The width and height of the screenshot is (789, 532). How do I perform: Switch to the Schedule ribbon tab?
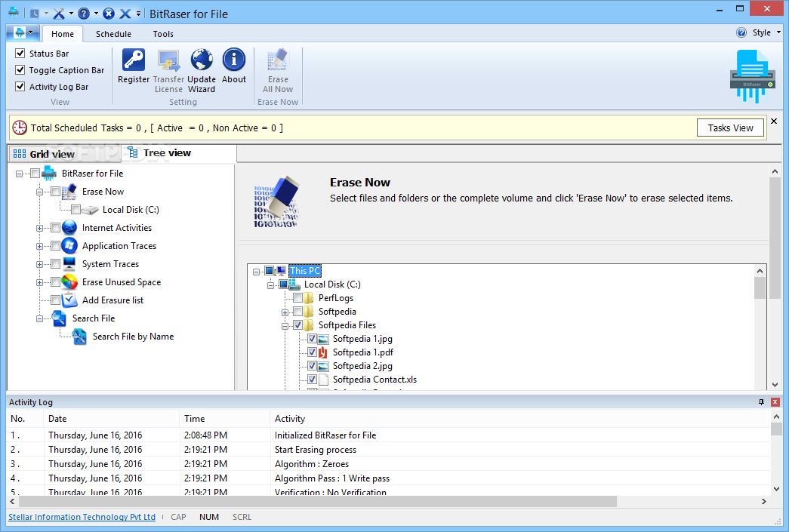click(x=113, y=34)
